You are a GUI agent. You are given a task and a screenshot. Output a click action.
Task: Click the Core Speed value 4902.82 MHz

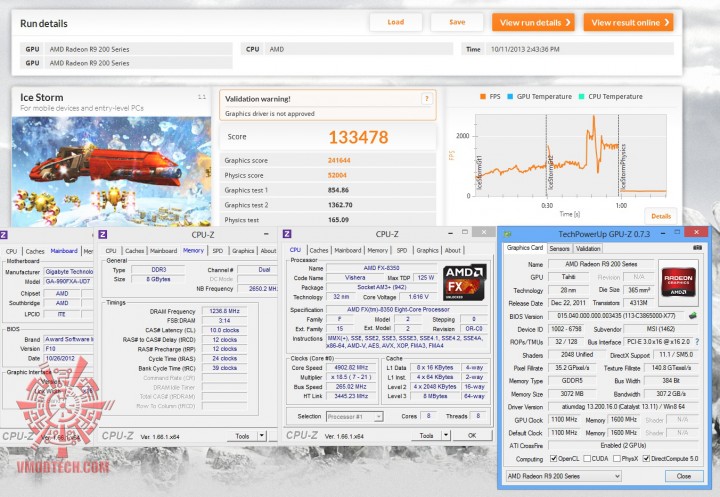pyautogui.click(x=351, y=367)
